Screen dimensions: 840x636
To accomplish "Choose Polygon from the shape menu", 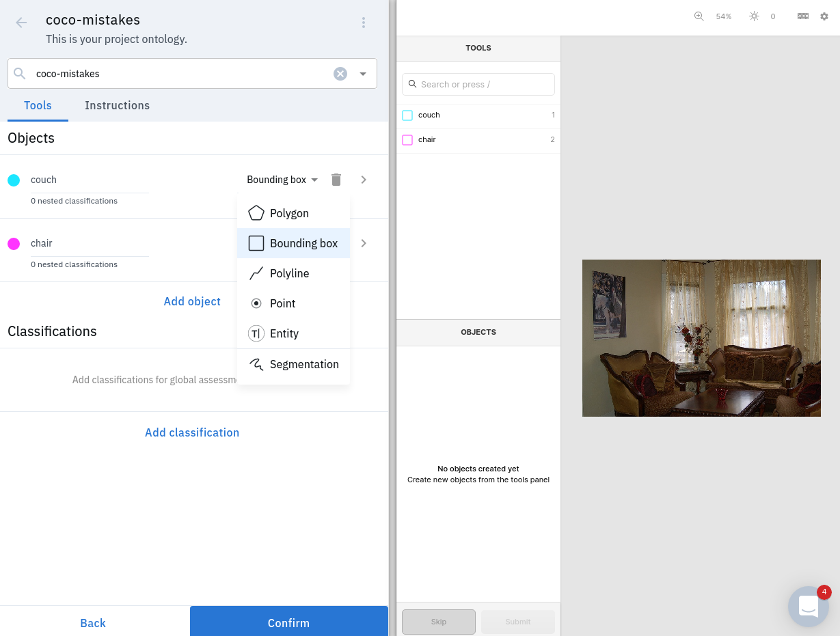I will pos(293,213).
